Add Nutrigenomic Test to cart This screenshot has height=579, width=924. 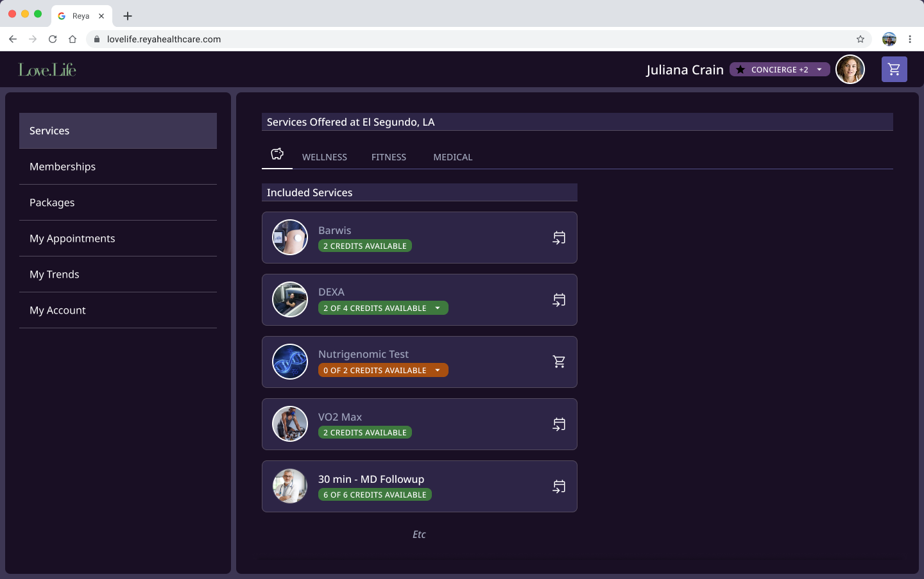tap(559, 362)
